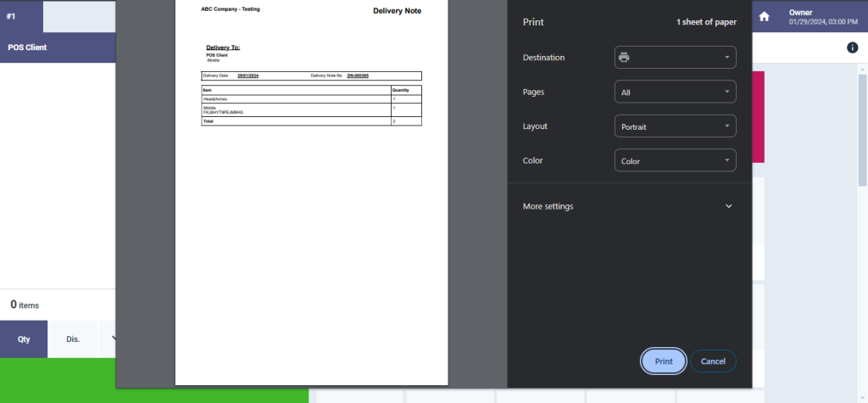Change the Layout dropdown from Portrait
Screen dimensions: 868x403
(676, 126)
